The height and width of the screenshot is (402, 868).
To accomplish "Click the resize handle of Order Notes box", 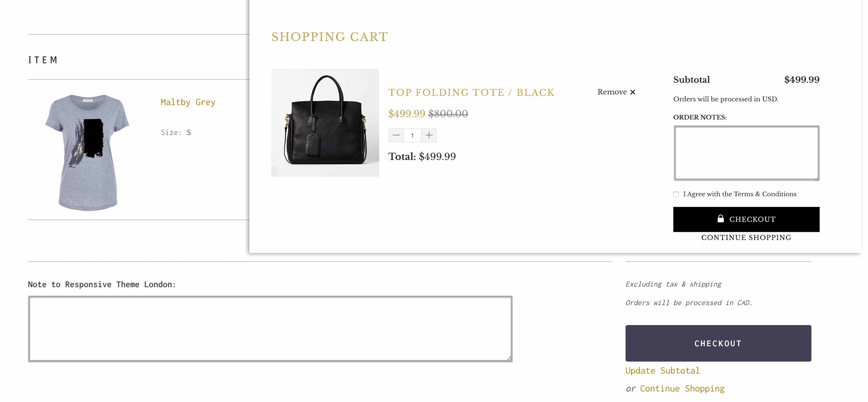I will coord(816,178).
